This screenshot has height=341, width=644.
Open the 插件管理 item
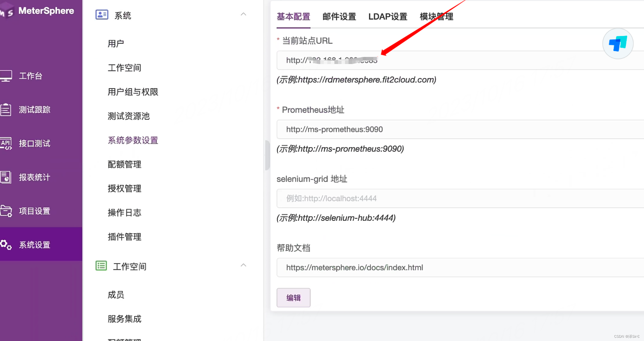tap(124, 237)
